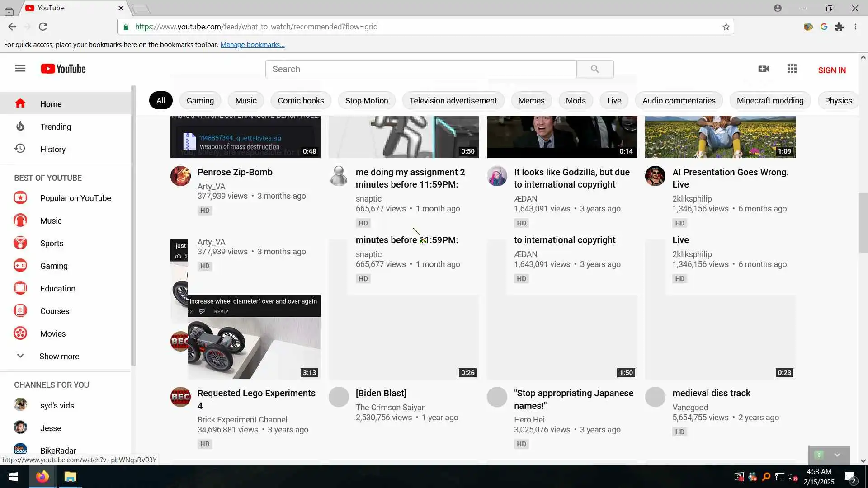Open the hamburger guide menu

click(20, 69)
